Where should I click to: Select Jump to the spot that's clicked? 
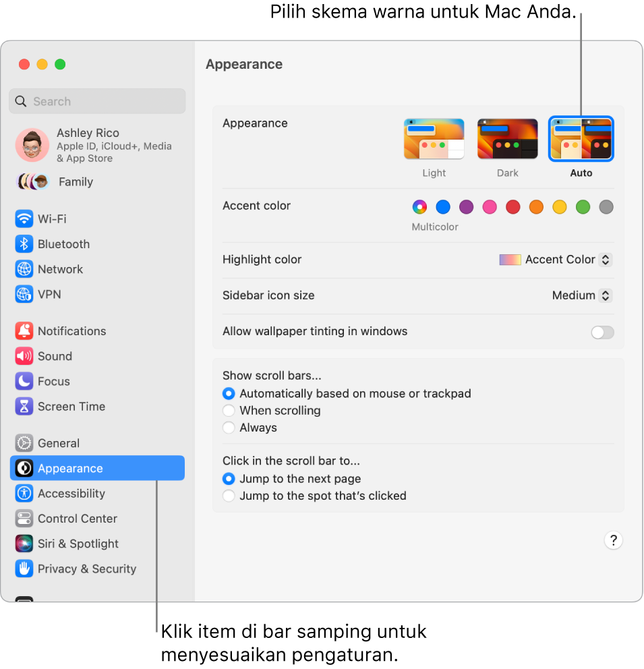point(229,496)
